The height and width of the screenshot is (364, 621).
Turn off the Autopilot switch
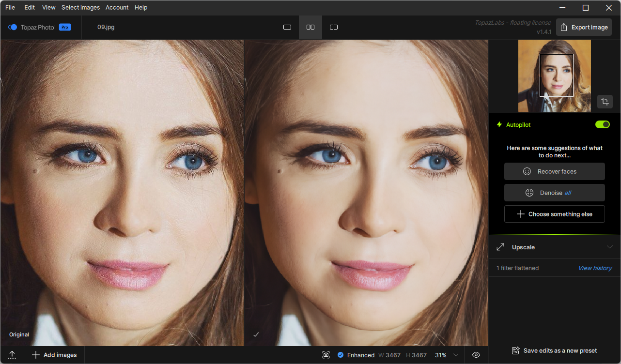pos(603,125)
